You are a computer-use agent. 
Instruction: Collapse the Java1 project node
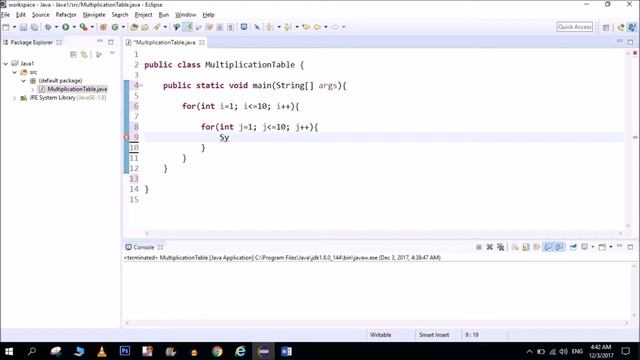6,64
